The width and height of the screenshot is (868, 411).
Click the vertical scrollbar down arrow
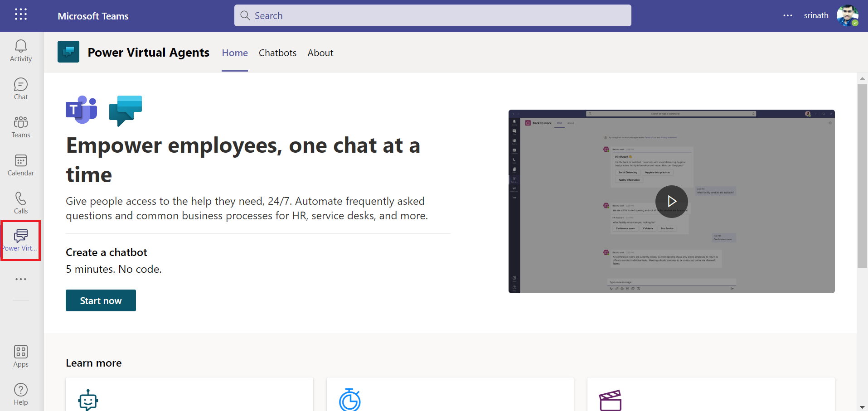coord(862,407)
